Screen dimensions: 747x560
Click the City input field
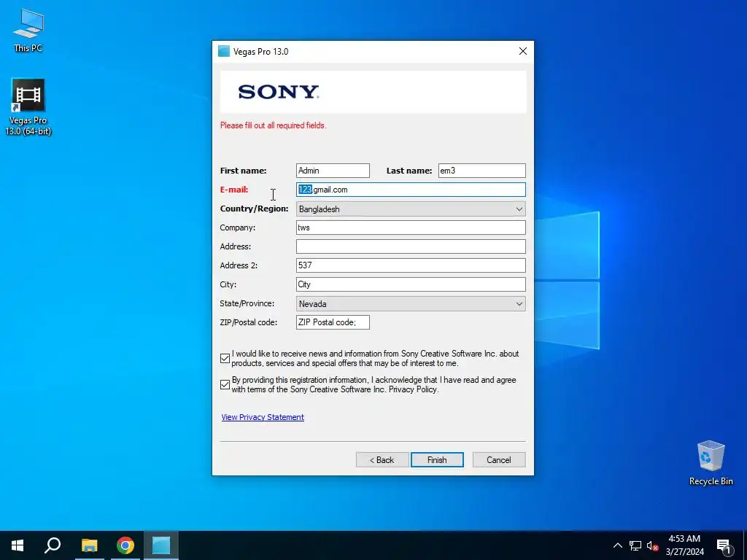[x=411, y=284]
